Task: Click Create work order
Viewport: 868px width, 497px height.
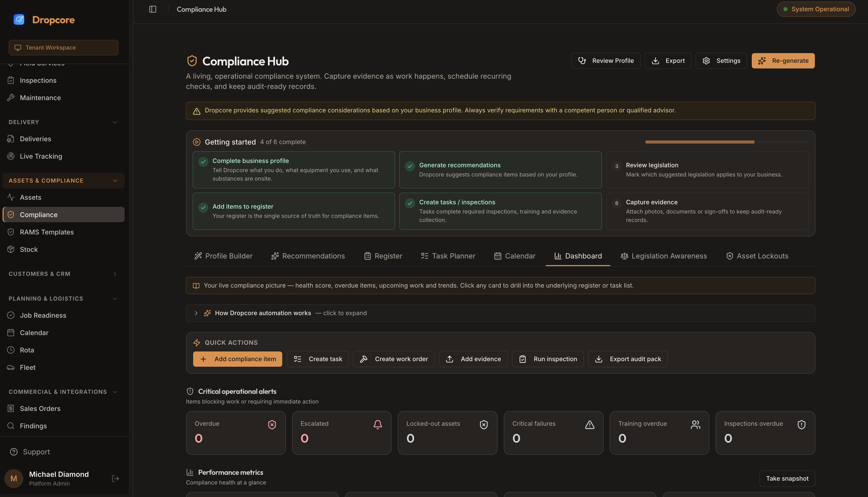Action: click(394, 359)
